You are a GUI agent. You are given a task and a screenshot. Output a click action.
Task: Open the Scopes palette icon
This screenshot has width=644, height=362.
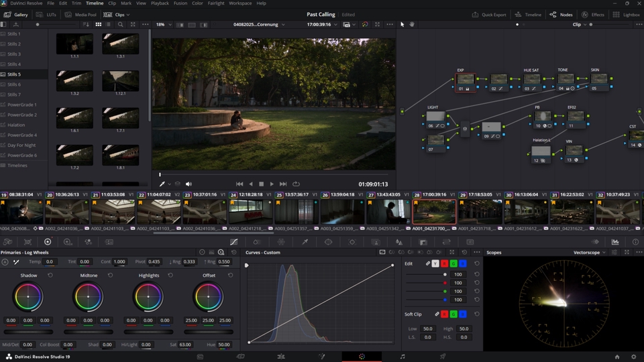click(615, 242)
